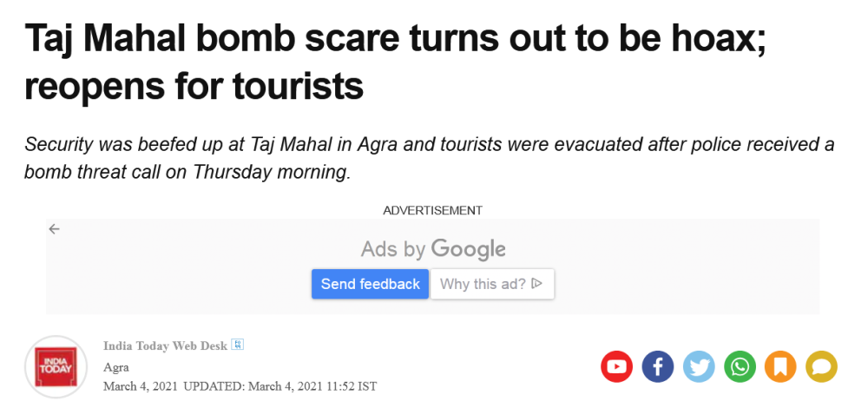868x408 pixels.
Task: Click the Agra location text
Action: click(x=116, y=366)
